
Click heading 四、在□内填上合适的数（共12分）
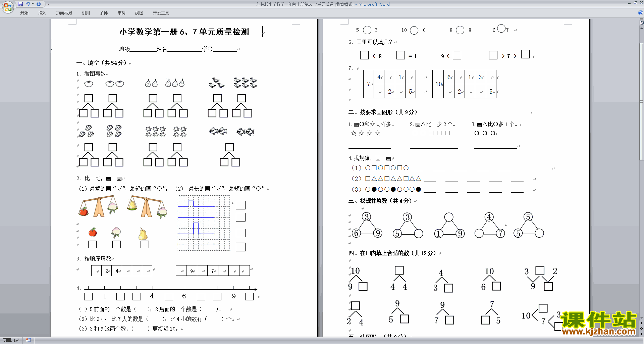(x=392, y=253)
